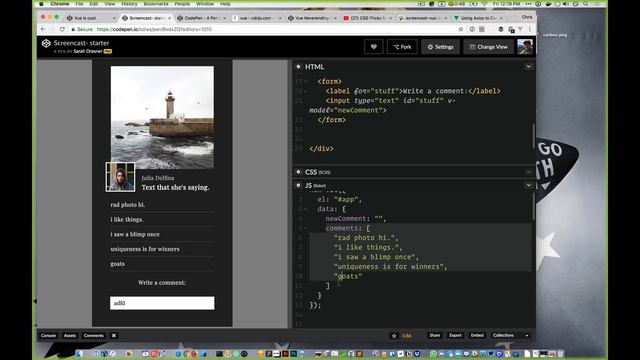The image size is (640, 360).
Task: Open pen Settings button
Action: pyautogui.click(x=440, y=47)
